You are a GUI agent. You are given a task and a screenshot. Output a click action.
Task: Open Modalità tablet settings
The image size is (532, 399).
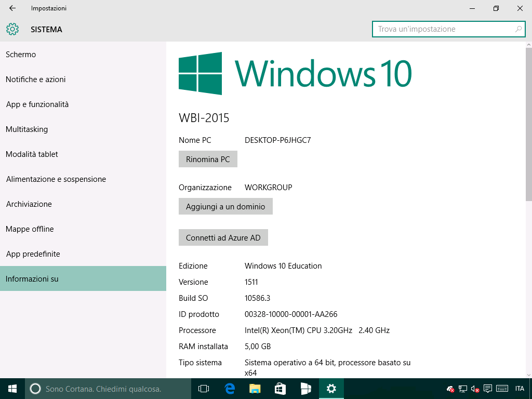pyautogui.click(x=83, y=154)
